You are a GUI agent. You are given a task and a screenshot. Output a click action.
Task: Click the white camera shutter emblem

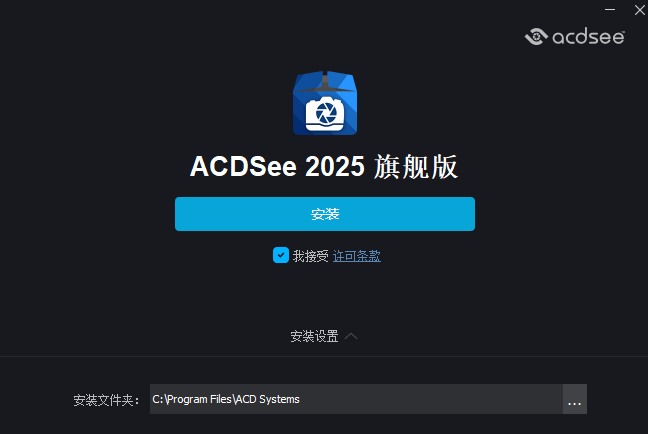pos(325,114)
